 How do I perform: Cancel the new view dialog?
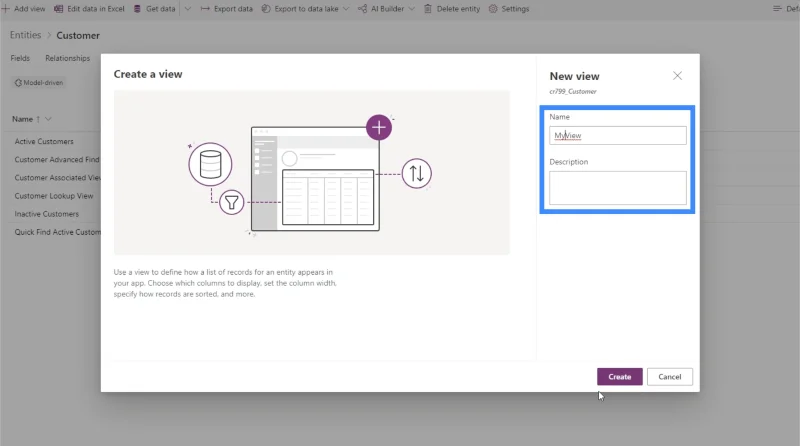click(x=669, y=377)
